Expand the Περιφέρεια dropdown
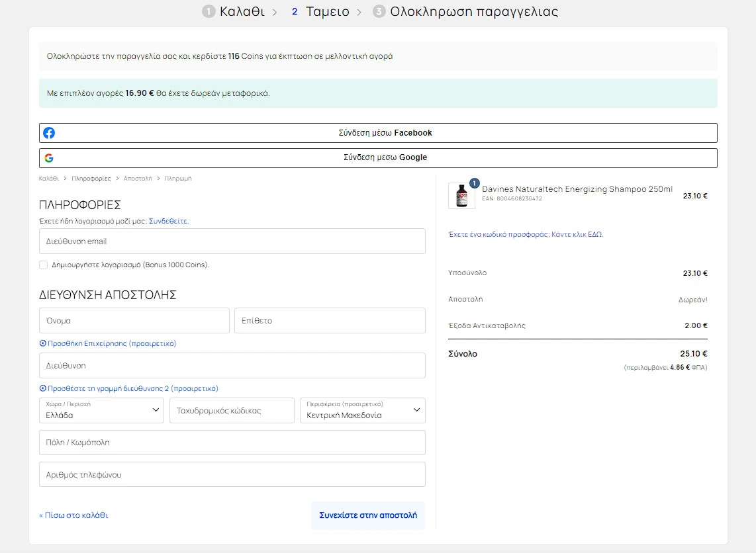The height and width of the screenshot is (553, 756). [x=362, y=411]
